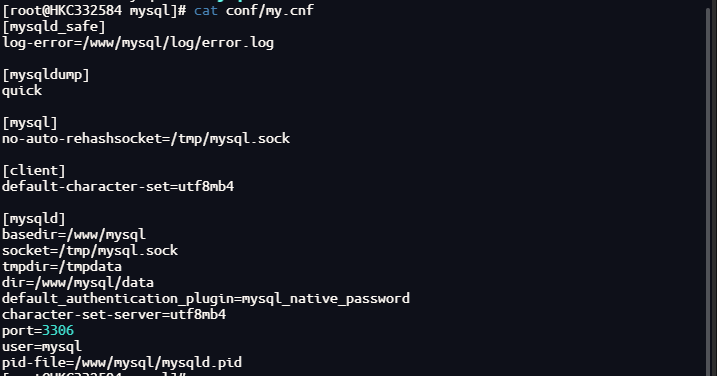This screenshot has width=717, height=376.
Task: Click the pid-file path line
Action: pyautogui.click(x=122, y=363)
